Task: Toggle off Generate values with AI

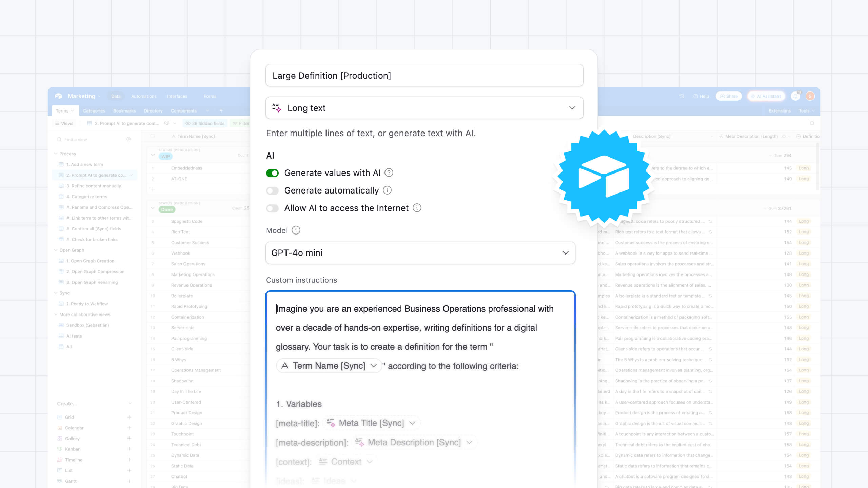Action: pos(272,173)
